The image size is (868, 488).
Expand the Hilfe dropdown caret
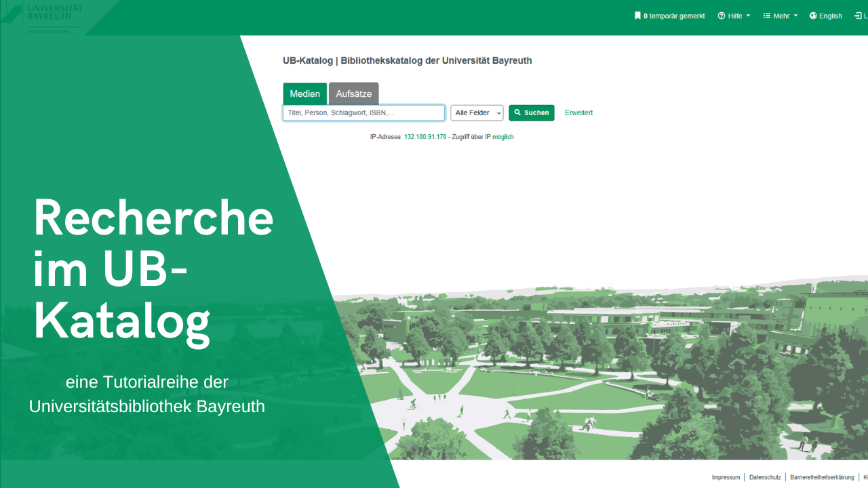tap(748, 16)
